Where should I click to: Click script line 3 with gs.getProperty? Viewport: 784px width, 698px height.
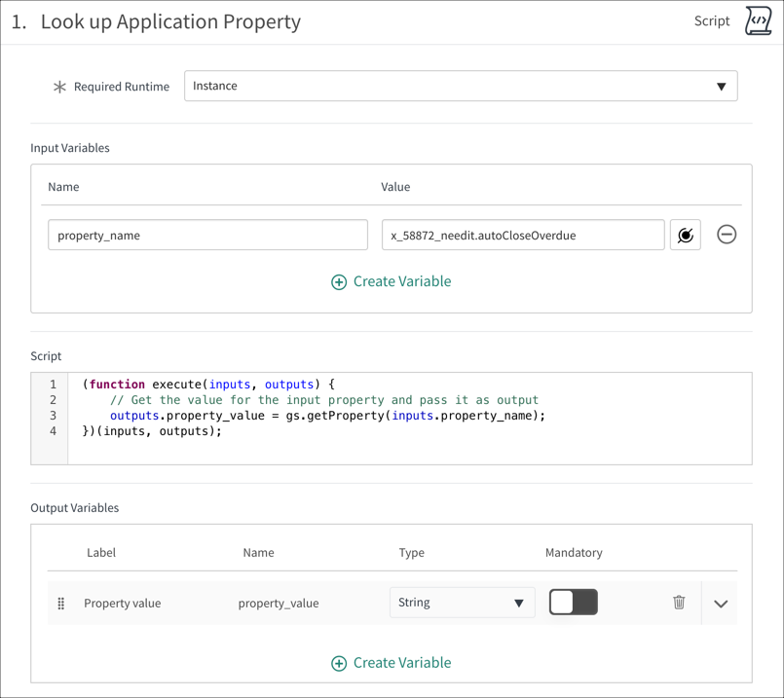click(x=327, y=416)
